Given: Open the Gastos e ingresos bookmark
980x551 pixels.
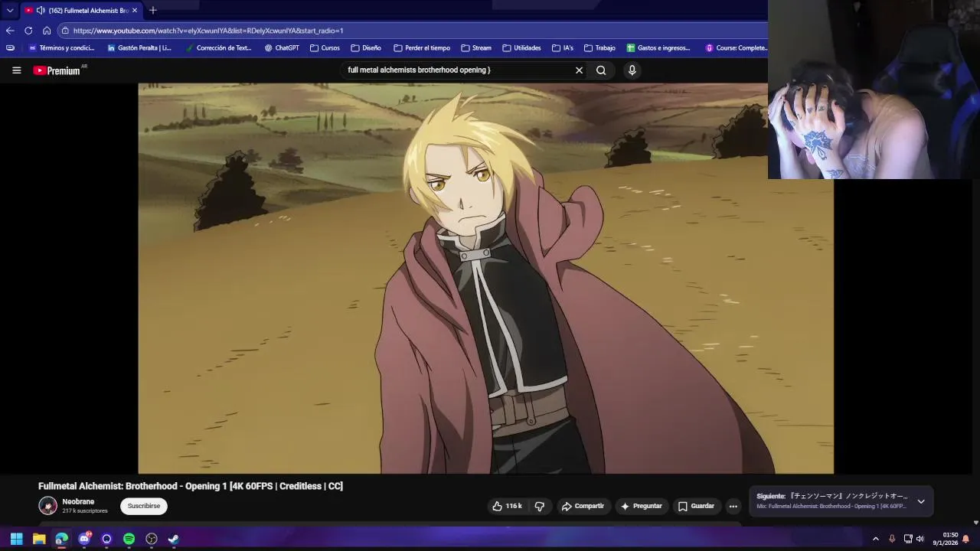Looking at the screenshot, I should tap(658, 47).
